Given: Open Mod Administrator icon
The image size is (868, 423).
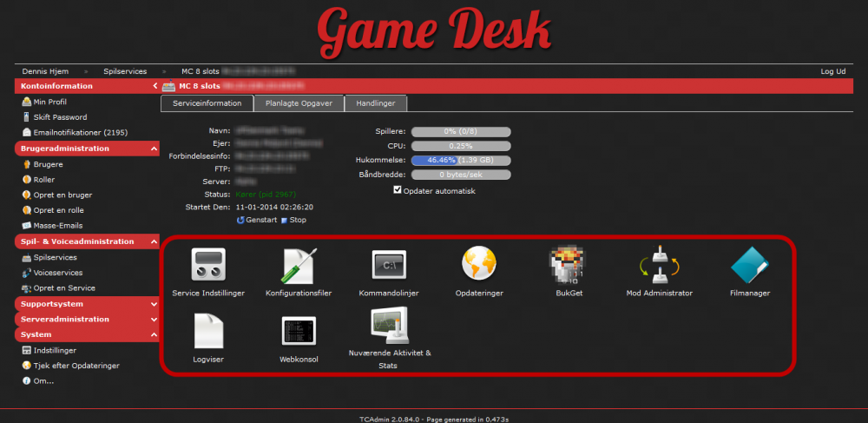Looking at the screenshot, I should (659, 265).
